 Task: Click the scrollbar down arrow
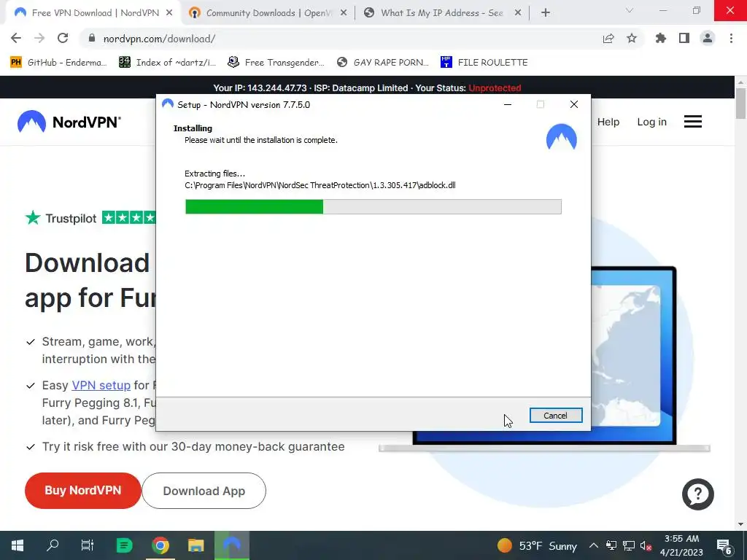coord(741,524)
